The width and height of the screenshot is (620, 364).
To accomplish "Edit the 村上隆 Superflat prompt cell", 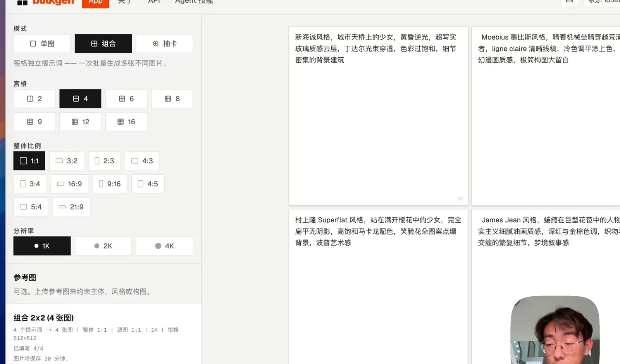I will [x=379, y=287].
